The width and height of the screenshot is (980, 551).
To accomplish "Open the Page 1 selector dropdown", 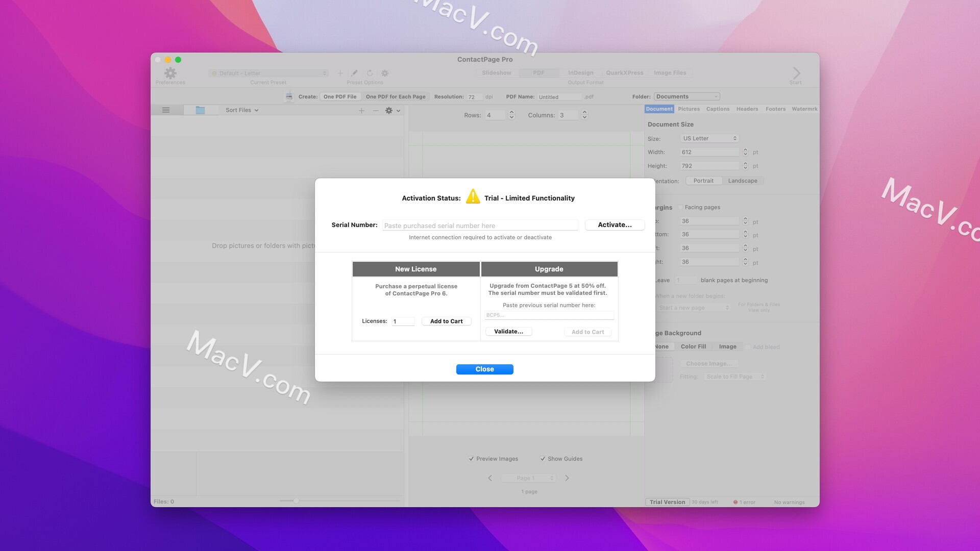I will [x=528, y=478].
